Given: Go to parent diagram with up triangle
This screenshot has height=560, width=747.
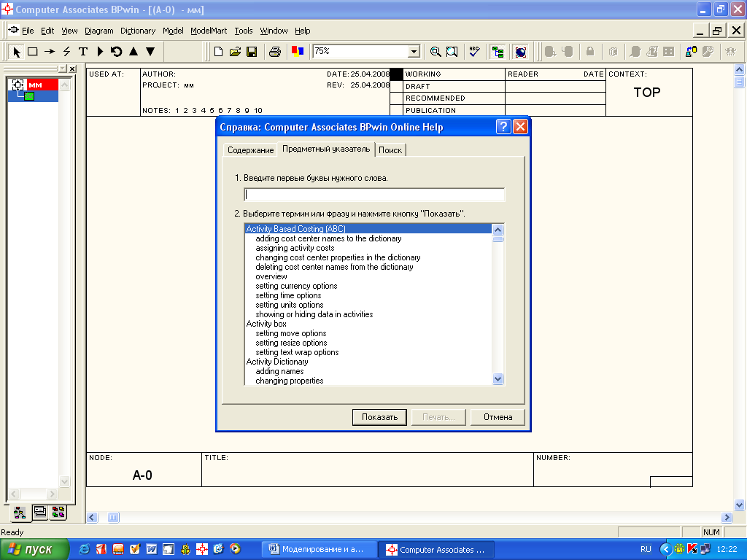Looking at the screenshot, I should [x=134, y=52].
